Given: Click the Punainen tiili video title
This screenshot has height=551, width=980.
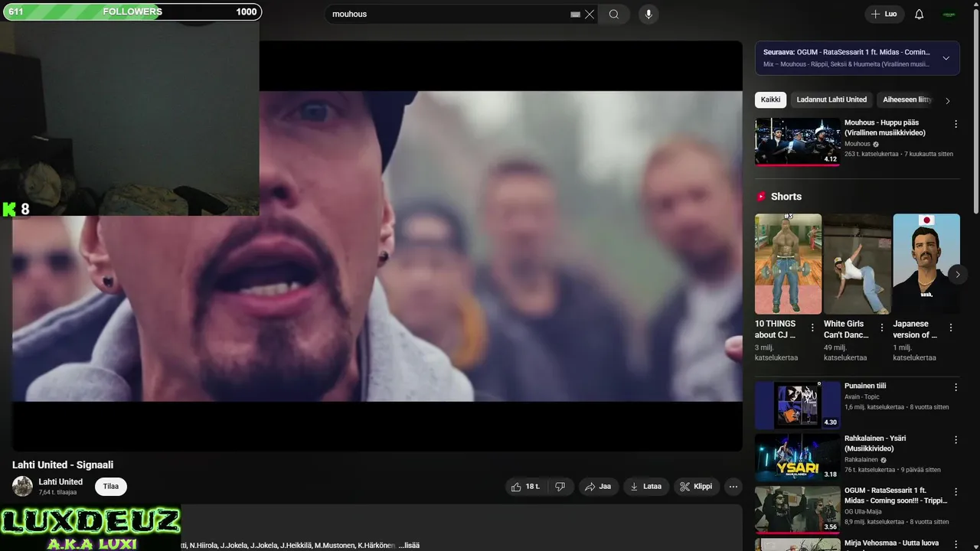Looking at the screenshot, I should pos(865,386).
